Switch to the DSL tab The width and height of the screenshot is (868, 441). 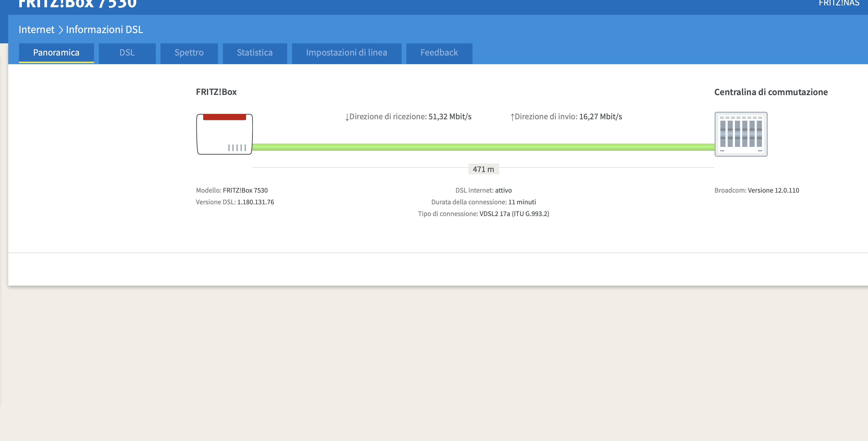point(127,53)
